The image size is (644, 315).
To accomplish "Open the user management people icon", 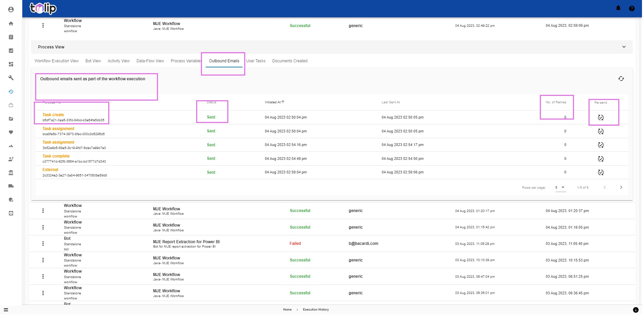I will (x=11, y=159).
